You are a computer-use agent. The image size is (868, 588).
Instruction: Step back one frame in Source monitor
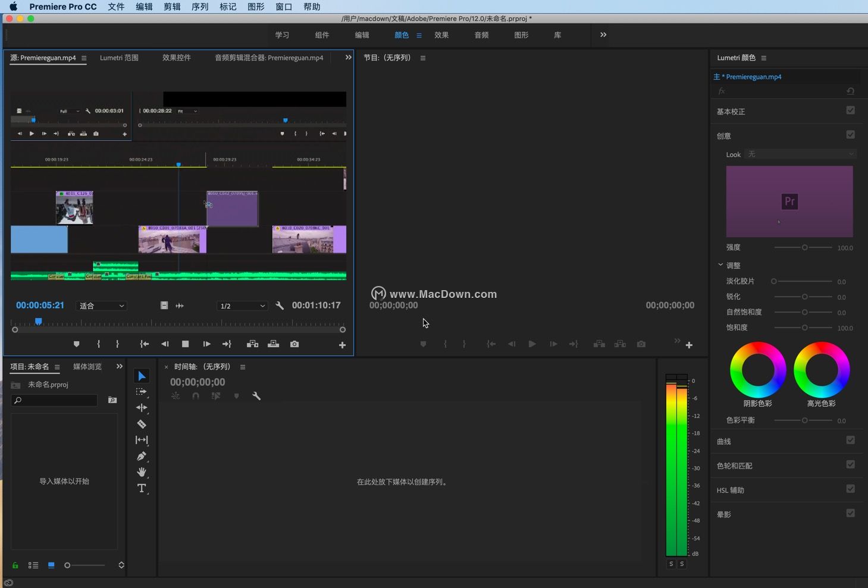(x=165, y=344)
